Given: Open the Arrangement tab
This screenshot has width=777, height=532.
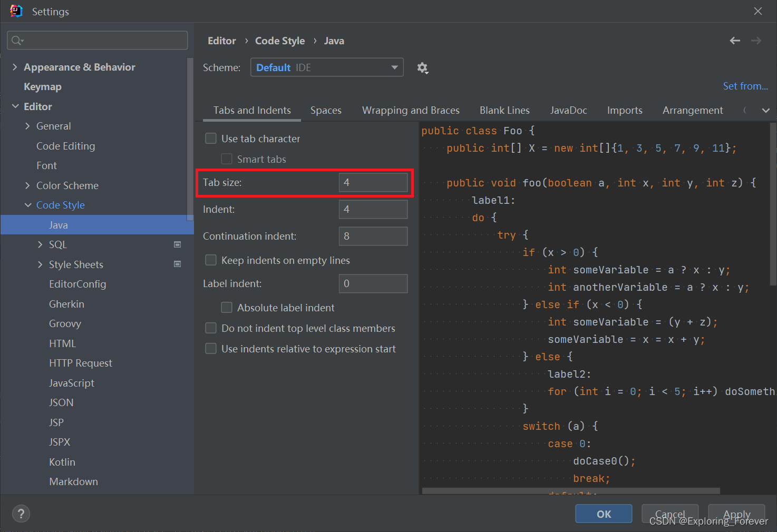Looking at the screenshot, I should click(x=693, y=110).
